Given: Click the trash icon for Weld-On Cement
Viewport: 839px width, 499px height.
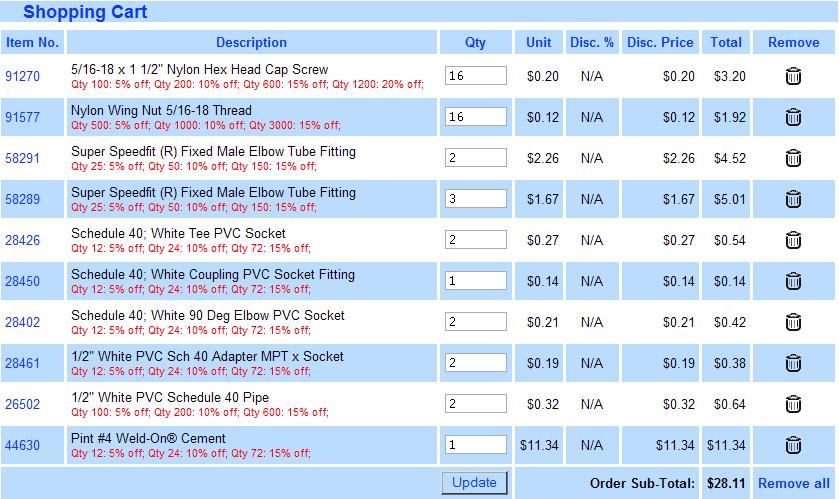Looking at the screenshot, I should click(793, 445).
